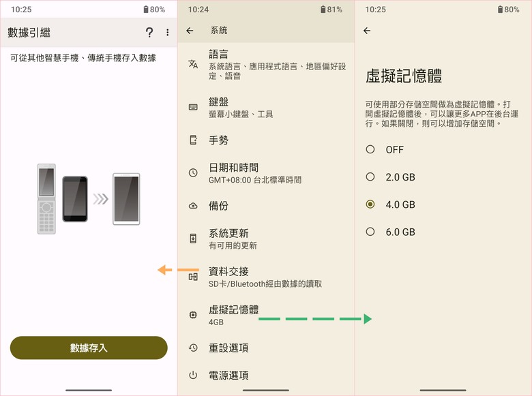Tap the phone transfer illustration
532x396 pixels.
[89, 199]
